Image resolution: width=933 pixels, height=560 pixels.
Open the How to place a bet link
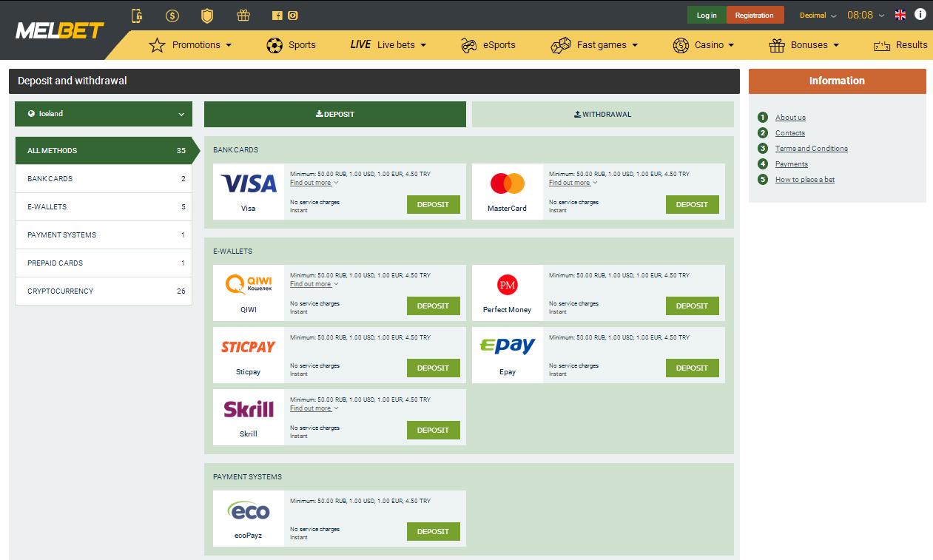[805, 180]
